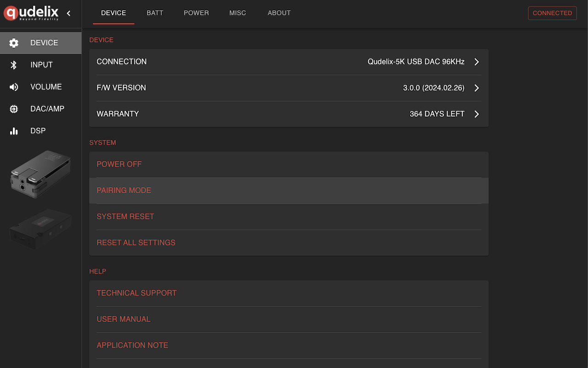Select the dimmed second device image
This screenshot has width=588, height=368.
click(x=40, y=229)
